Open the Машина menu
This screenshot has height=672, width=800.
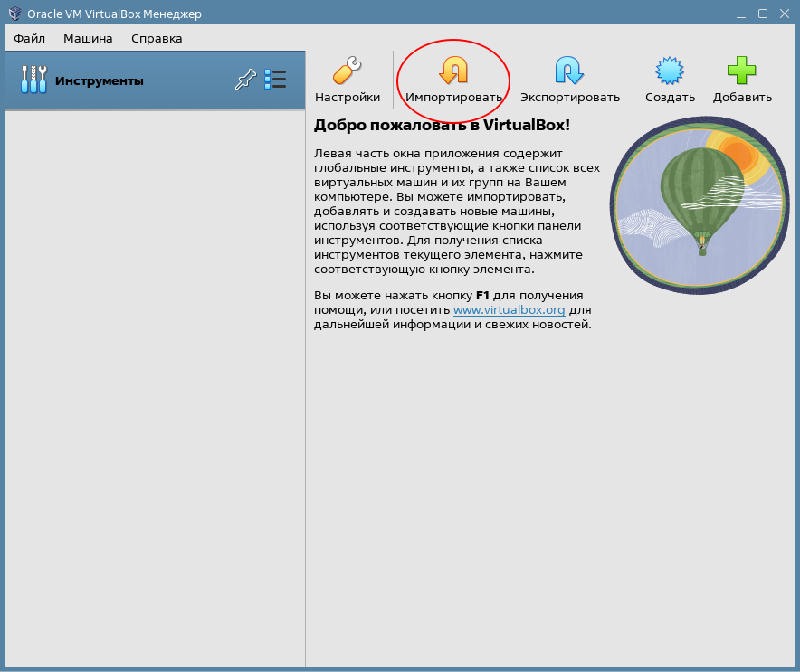pyautogui.click(x=88, y=38)
